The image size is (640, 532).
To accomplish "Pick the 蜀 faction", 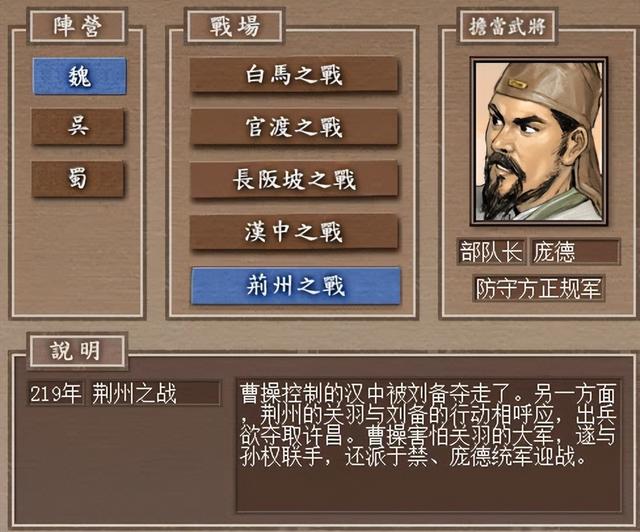I will (78, 179).
